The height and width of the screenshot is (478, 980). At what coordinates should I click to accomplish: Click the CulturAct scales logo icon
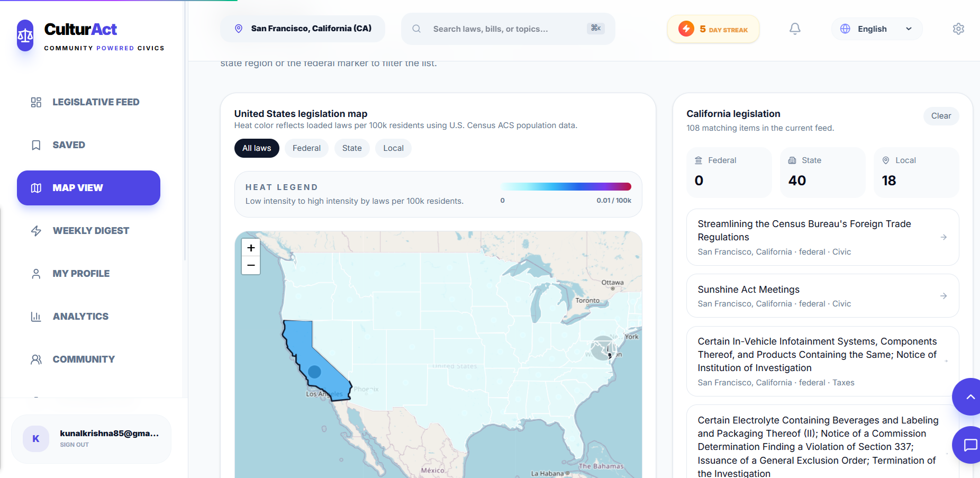click(25, 35)
